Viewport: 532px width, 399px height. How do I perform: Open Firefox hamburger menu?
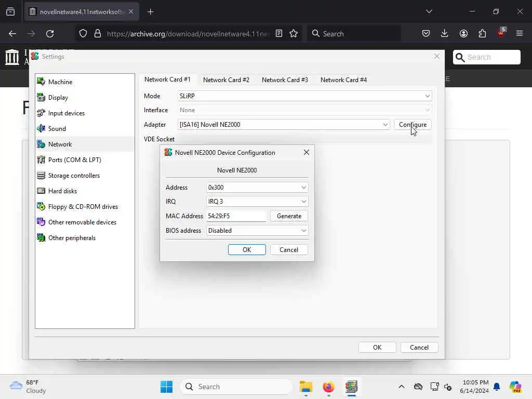[x=520, y=33]
